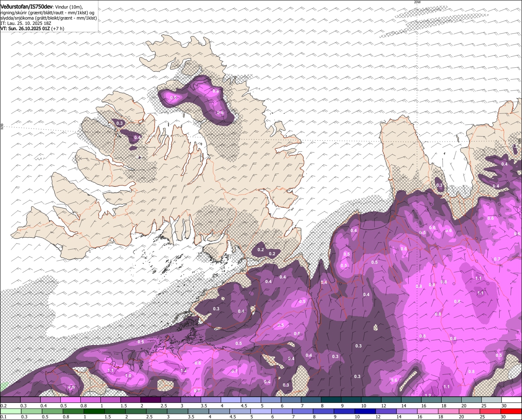Select lower legend swatch between 4 and 4.5

pyautogui.click(x=219, y=411)
